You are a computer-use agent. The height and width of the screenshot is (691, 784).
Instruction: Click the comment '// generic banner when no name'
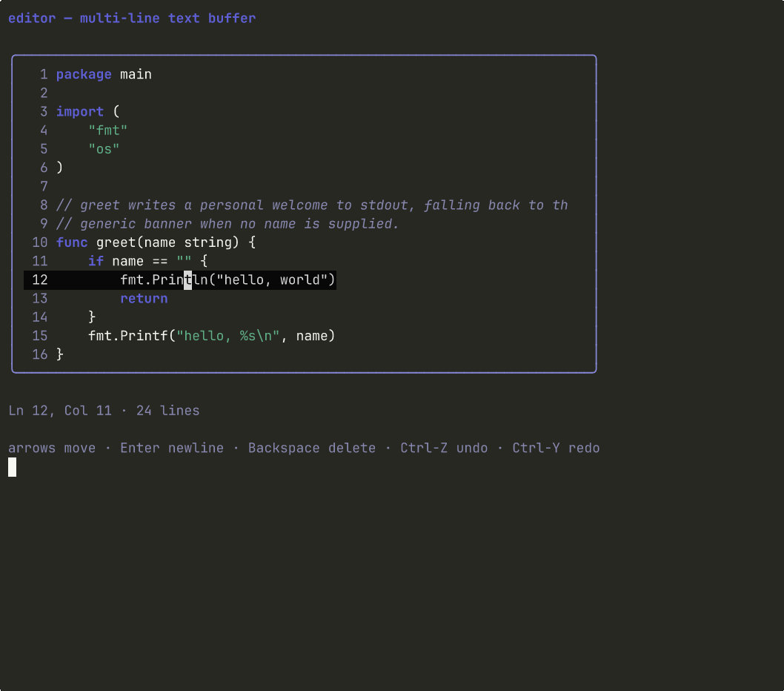coord(227,224)
